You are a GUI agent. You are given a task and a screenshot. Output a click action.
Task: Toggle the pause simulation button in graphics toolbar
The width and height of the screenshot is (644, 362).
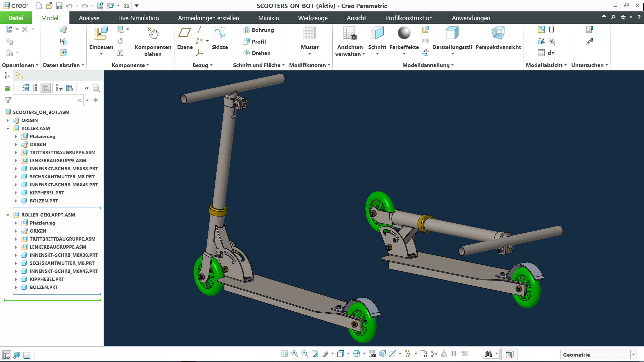[454, 354]
